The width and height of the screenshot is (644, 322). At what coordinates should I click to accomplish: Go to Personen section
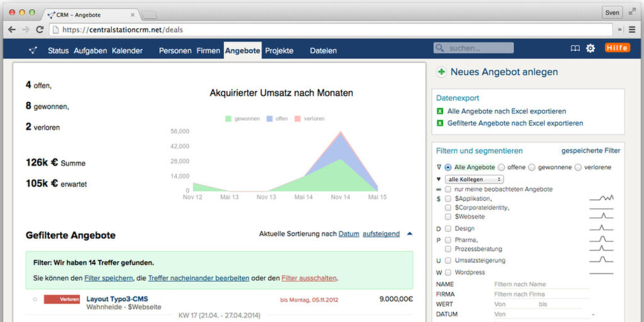pos(175,51)
